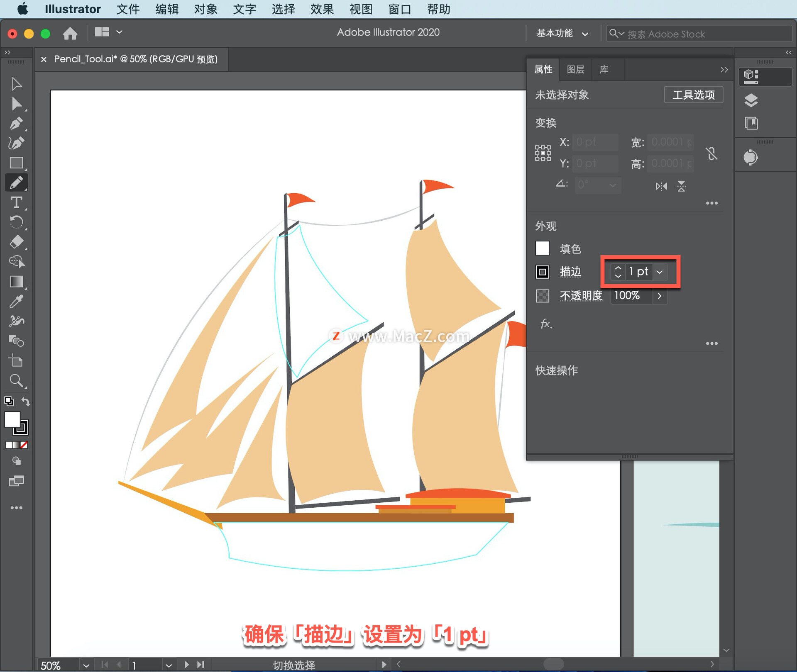Open the 50% zoom level dropdown
Screen dimensions: 797x672
tap(86, 665)
